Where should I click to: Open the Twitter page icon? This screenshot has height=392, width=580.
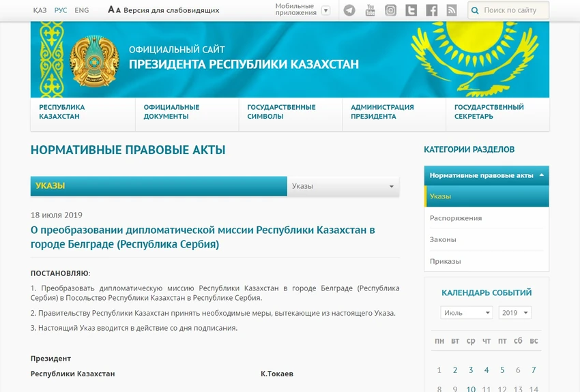pos(411,10)
